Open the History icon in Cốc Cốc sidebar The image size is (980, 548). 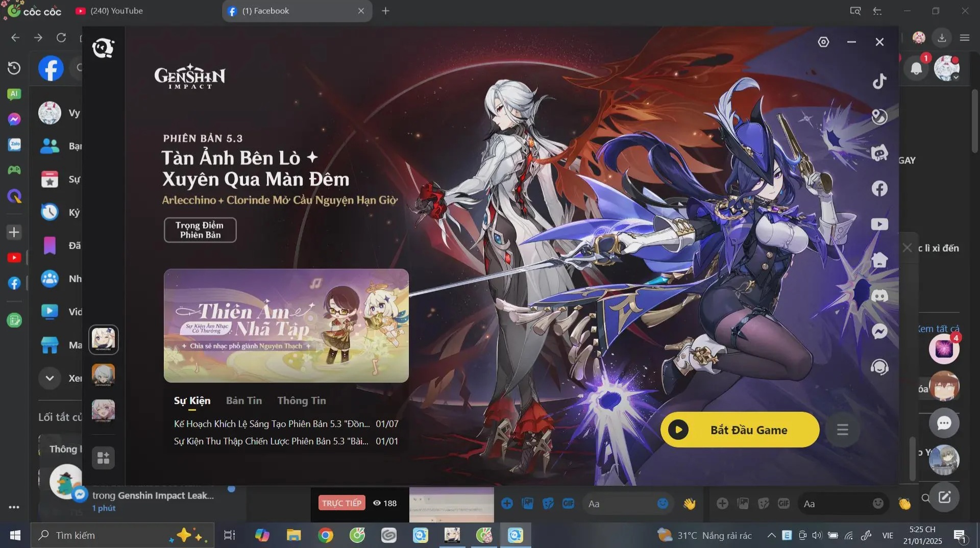(x=14, y=68)
